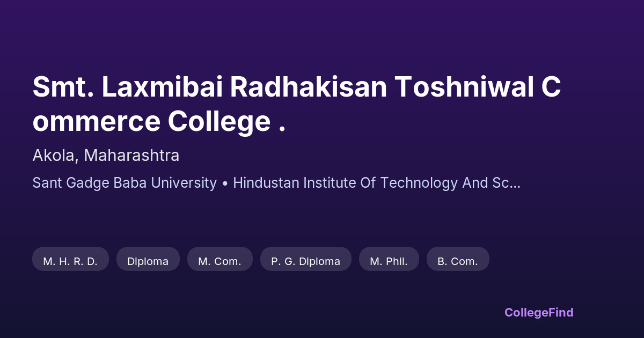Choose the M. Com. tag
This screenshot has width=644, height=338.
[219, 261]
